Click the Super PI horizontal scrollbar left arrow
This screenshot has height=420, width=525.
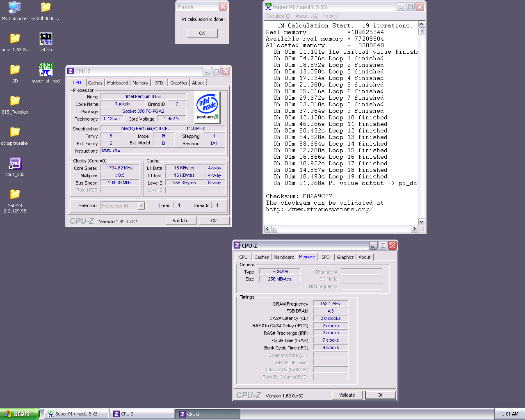(268, 229)
